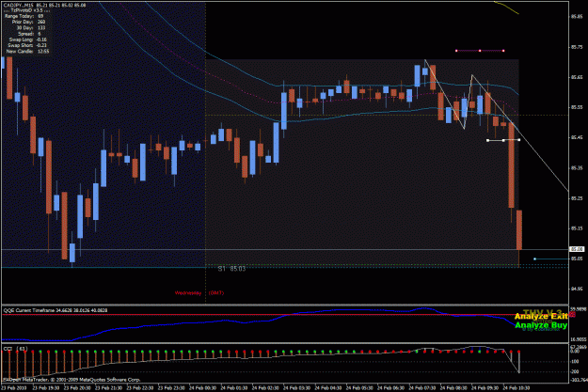Click the 'Analyze Exit' yellow label
The height and width of the screenshot is (392, 588).
click(x=541, y=317)
